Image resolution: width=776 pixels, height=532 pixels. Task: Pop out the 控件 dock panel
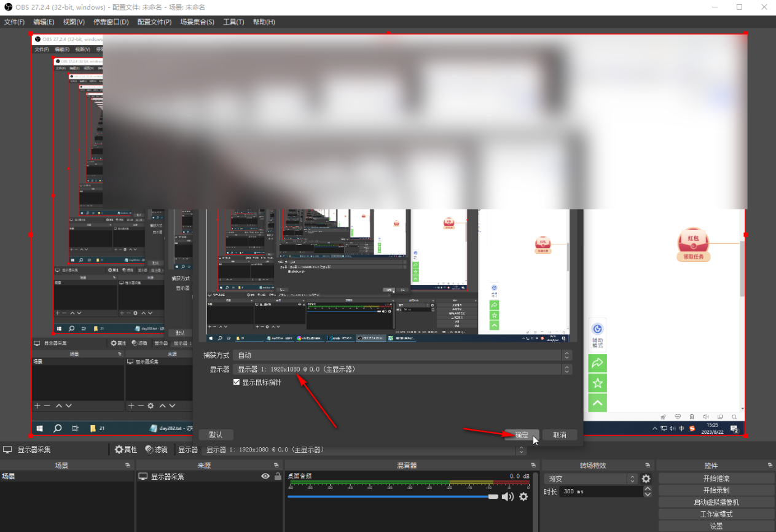[770, 466]
